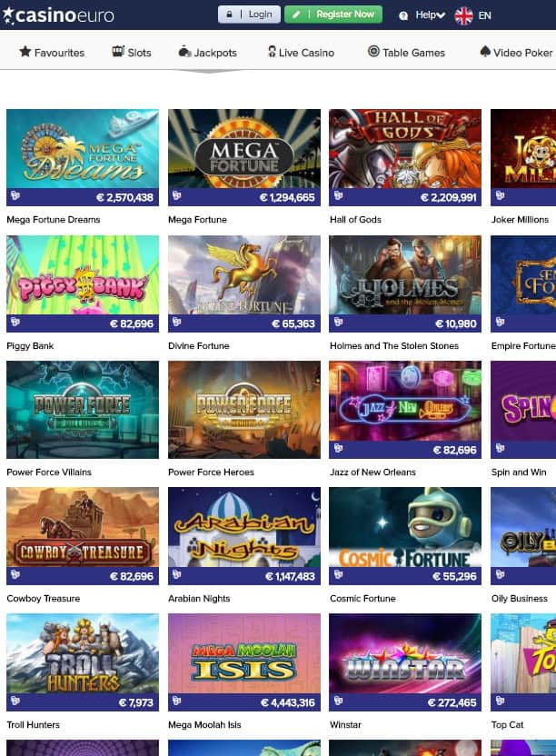The width and height of the screenshot is (556, 756).
Task: Click the Divine Fortune game title link
Action: point(199,345)
